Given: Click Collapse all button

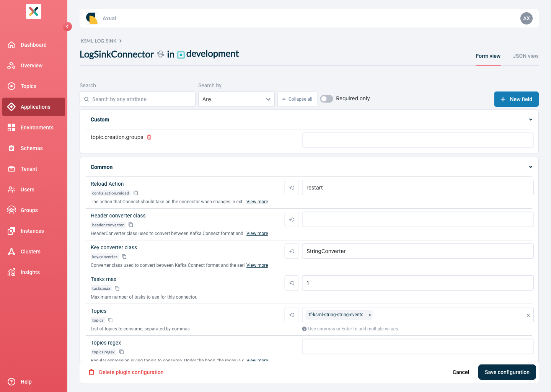Looking at the screenshot, I should [297, 99].
